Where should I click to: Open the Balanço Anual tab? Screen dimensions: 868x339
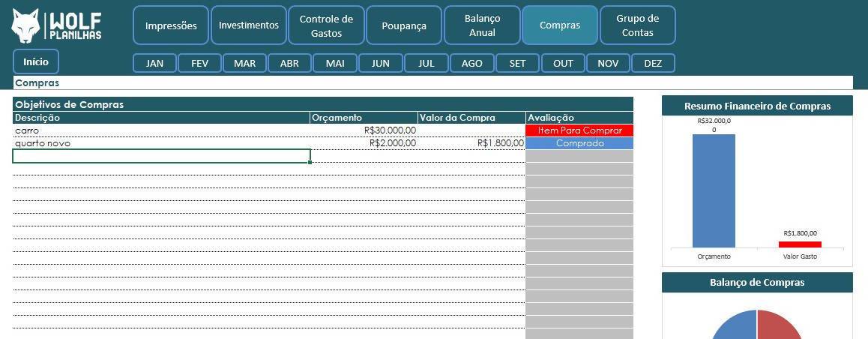pos(482,25)
